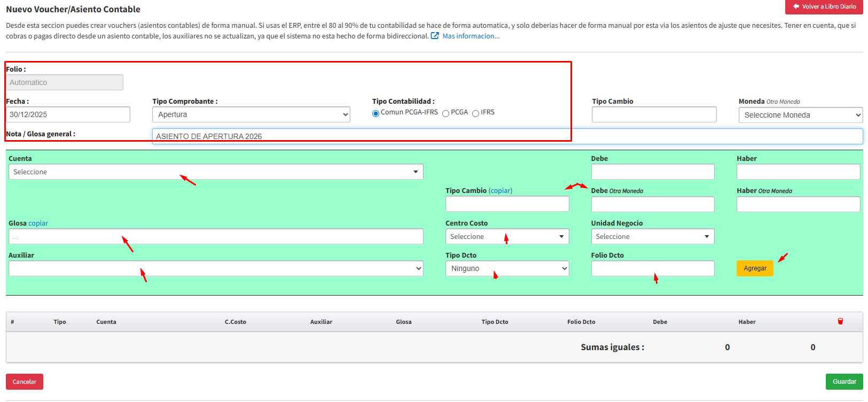The height and width of the screenshot is (402, 868).
Task: Open the Tipo Dcto dropdown
Action: (507, 268)
